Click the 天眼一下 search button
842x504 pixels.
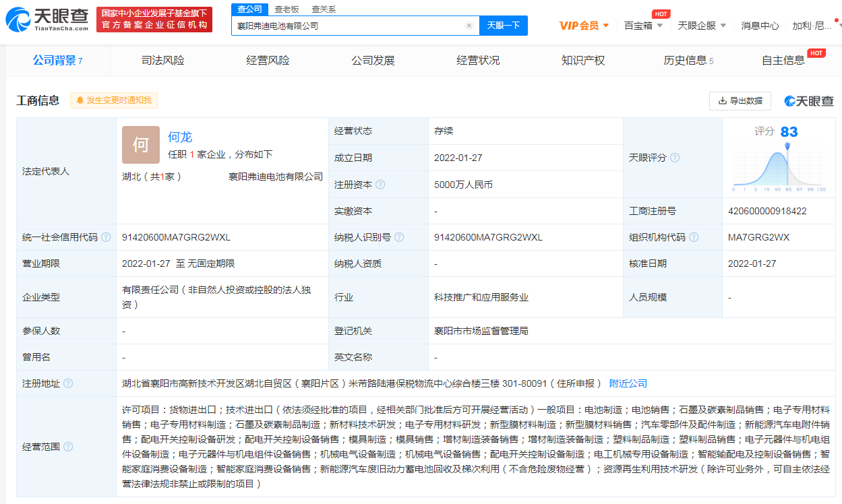(504, 26)
